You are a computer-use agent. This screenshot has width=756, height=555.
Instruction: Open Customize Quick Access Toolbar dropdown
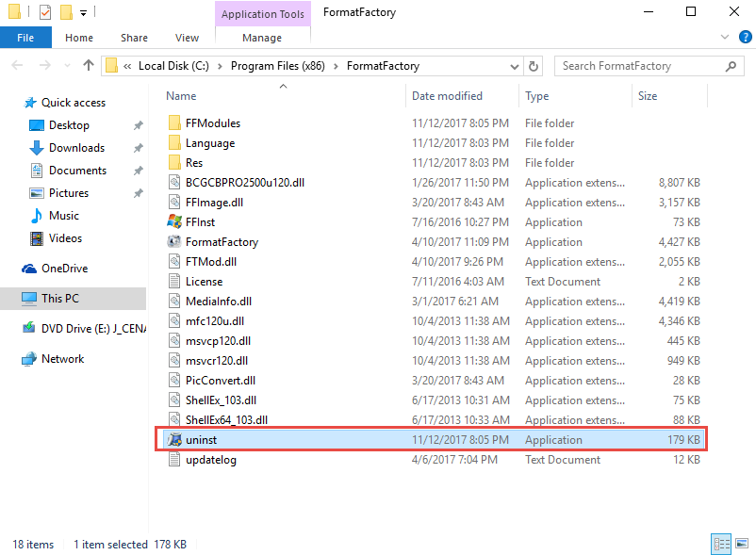(83, 13)
